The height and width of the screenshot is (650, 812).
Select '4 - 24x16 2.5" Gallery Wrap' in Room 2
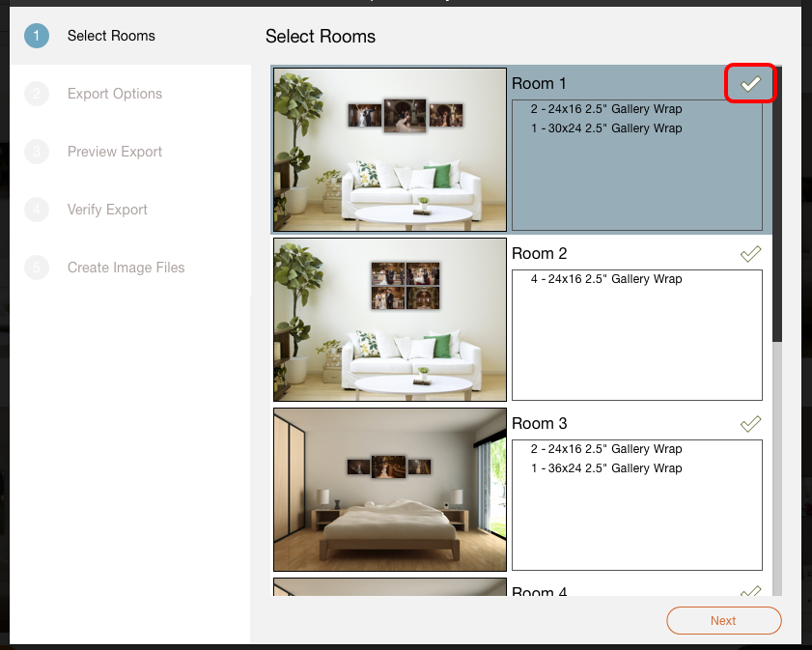click(606, 279)
